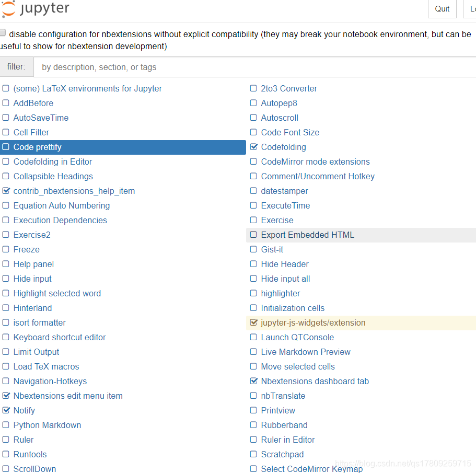Select the Printview extension
Screen dimensions: 476x473
(278, 410)
